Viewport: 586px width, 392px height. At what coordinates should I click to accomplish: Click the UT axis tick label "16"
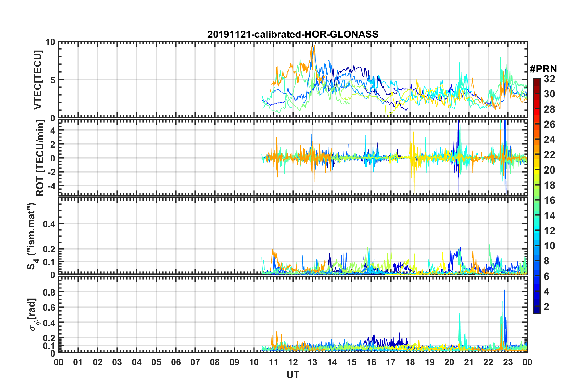click(x=371, y=362)
